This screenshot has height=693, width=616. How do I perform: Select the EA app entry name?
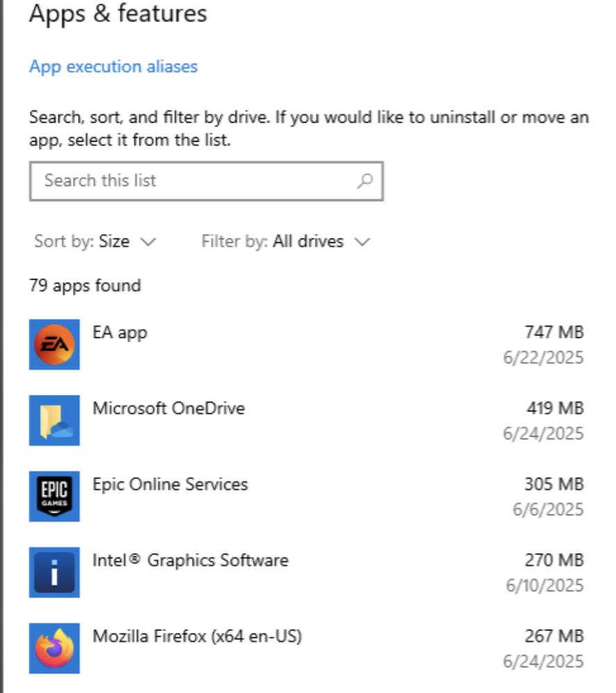120,332
